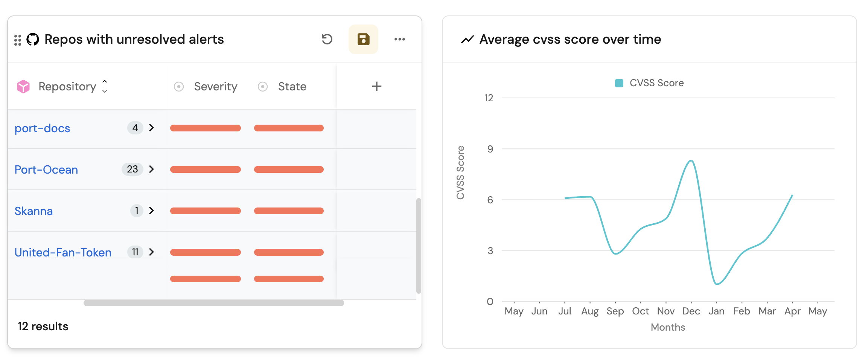
Task: Expand the Skanna row chevron
Action: (x=151, y=211)
